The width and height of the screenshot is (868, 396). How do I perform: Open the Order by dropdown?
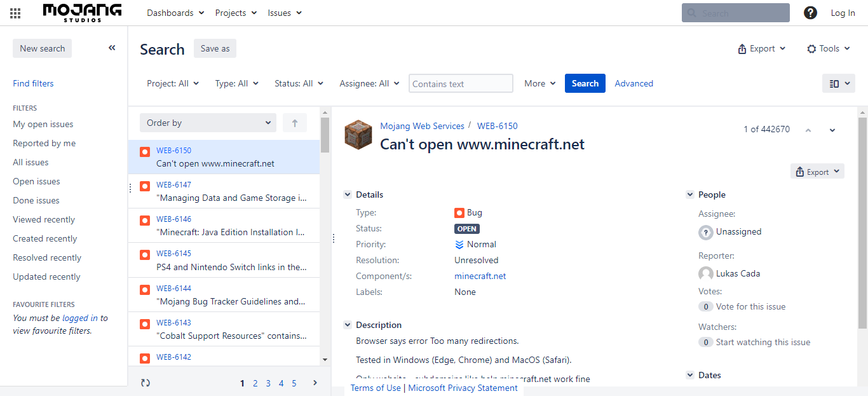(x=208, y=123)
